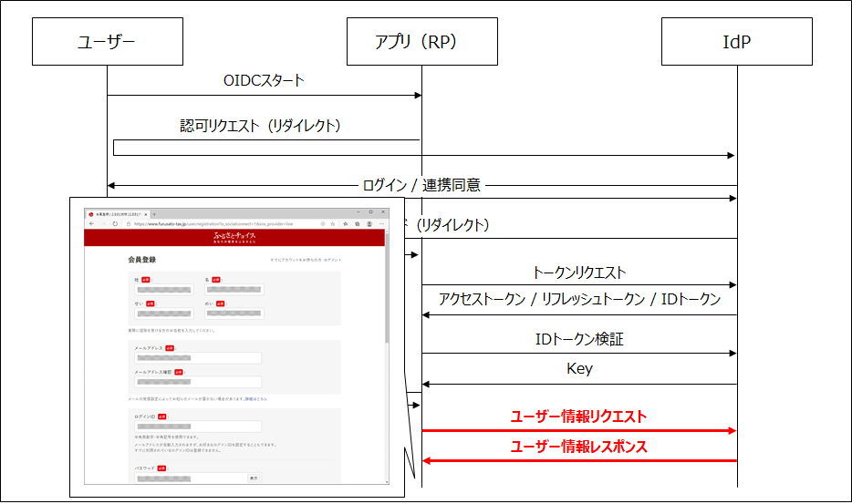Click the メールアドレス確認 input field
The width and height of the screenshot is (852, 504).
pyautogui.click(x=198, y=382)
